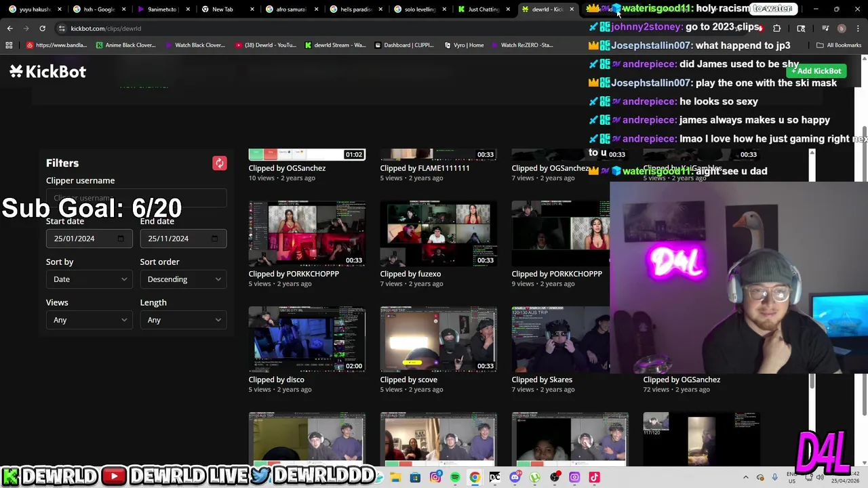This screenshot has height=488, width=868.
Task: Open Spotify from the taskbar
Action: tap(455, 478)
